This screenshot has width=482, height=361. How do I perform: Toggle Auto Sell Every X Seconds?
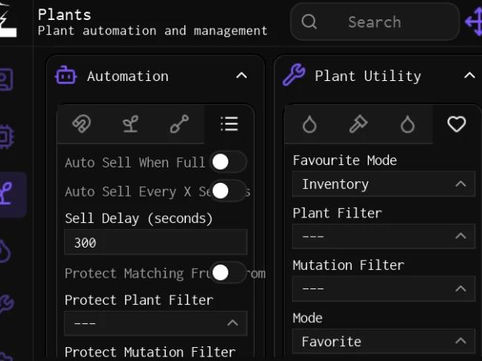point(228,191)
